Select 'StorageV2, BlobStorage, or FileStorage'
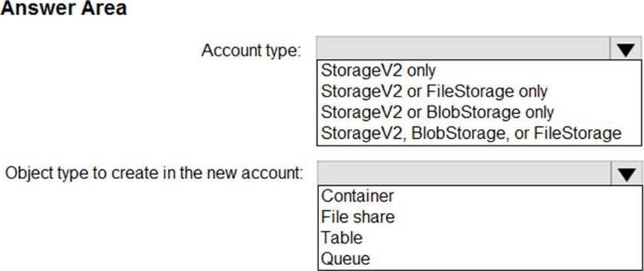 click(x=471, y=133)
